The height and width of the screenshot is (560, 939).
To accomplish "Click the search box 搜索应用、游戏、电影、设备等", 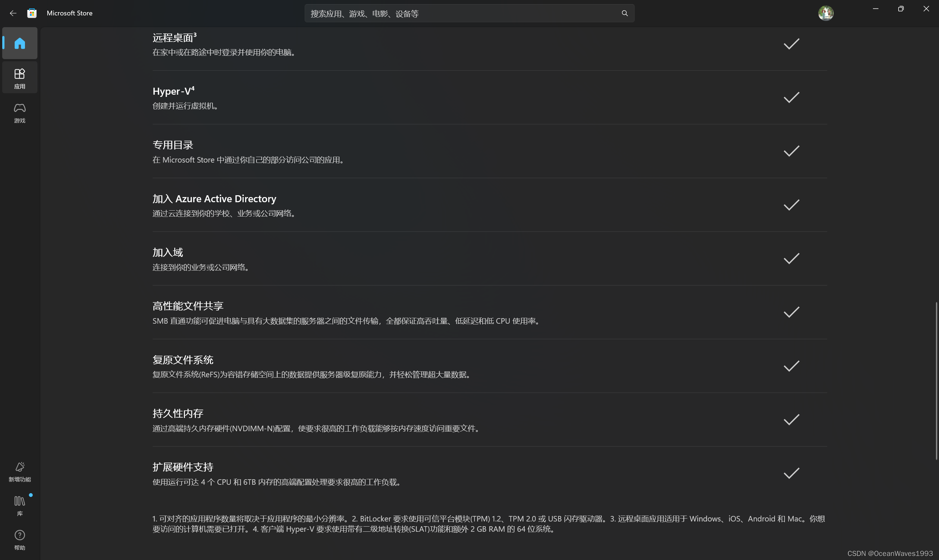I will [469, 13].
